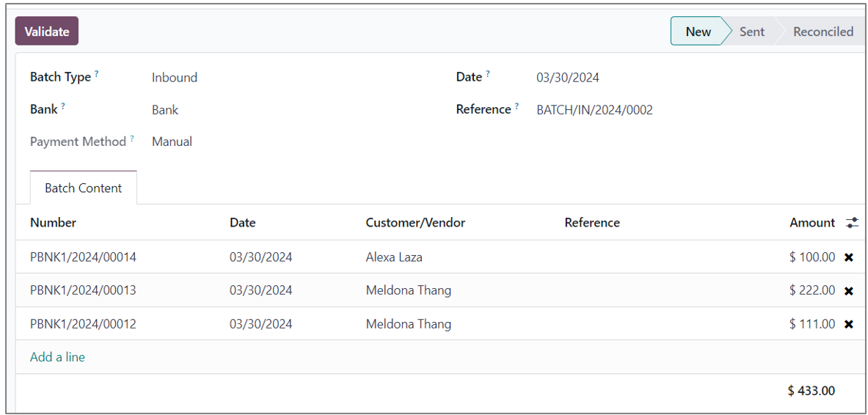Show Batch Type help tooltip icon

(x=96, y=74)
